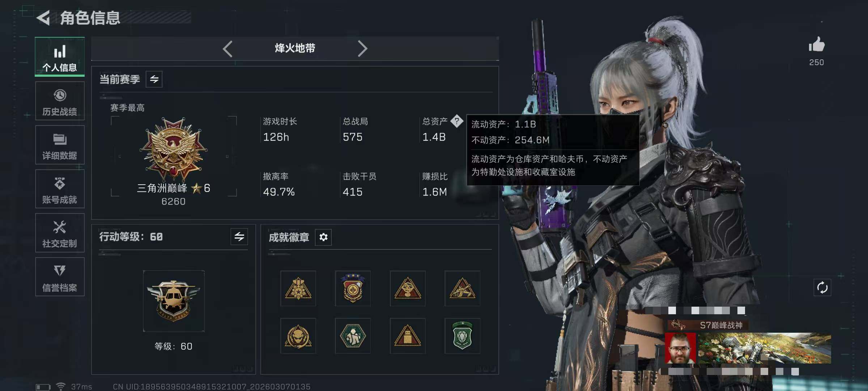Image resolution: width=868 pixels, height=391 pixels.
Task: Click the back arrow beside 角色信息
Action: 43,18
